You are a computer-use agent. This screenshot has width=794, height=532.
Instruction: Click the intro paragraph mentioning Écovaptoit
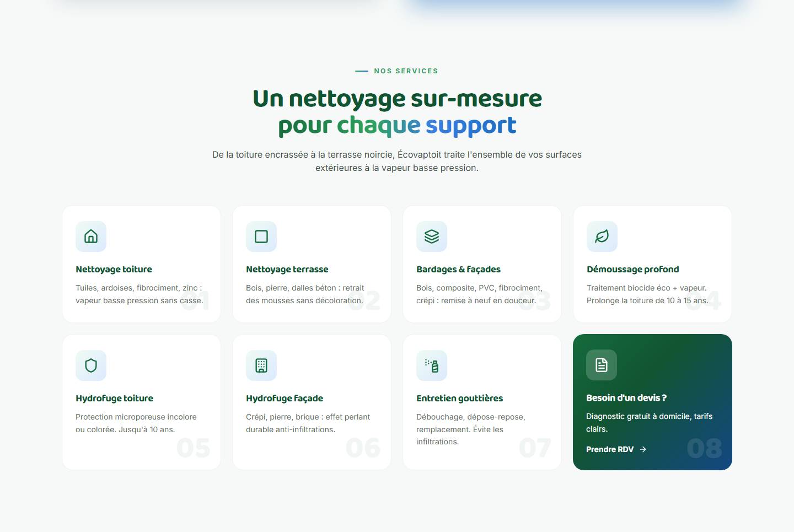tap(397, 161)
